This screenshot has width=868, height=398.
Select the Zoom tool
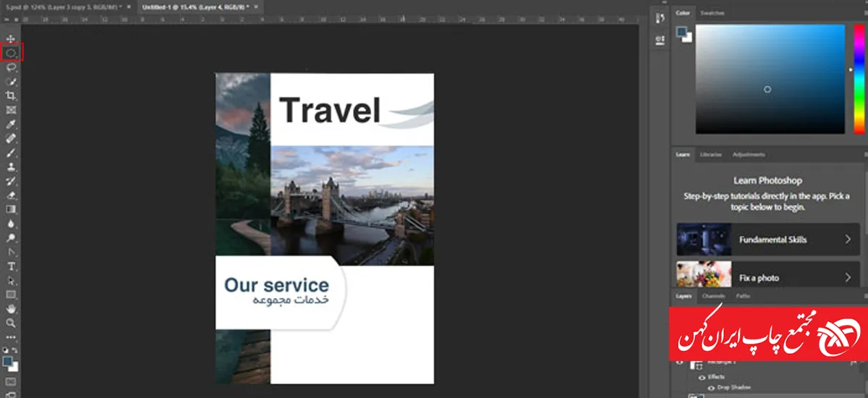pyautogui.click(x=11, y=323)
